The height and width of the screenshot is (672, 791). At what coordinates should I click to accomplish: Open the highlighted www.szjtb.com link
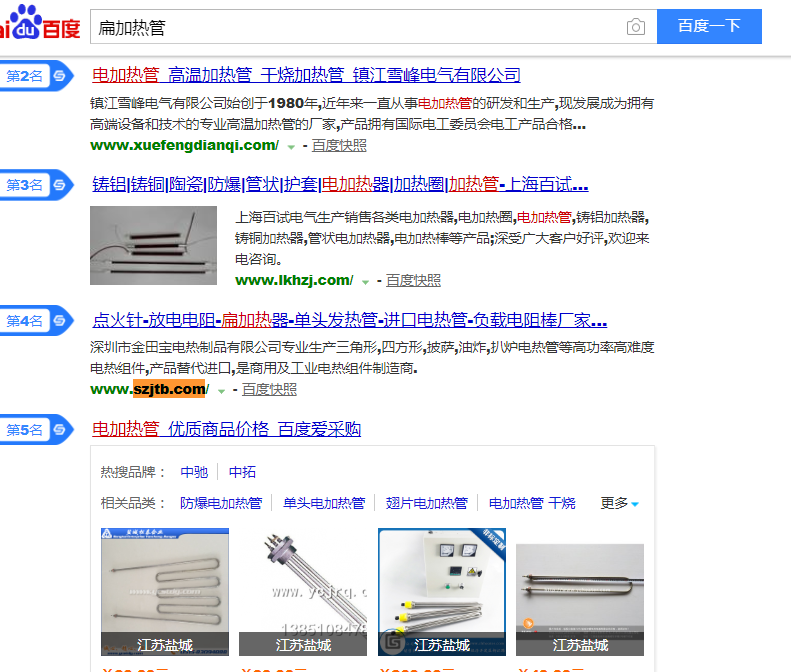coord(150,389)
